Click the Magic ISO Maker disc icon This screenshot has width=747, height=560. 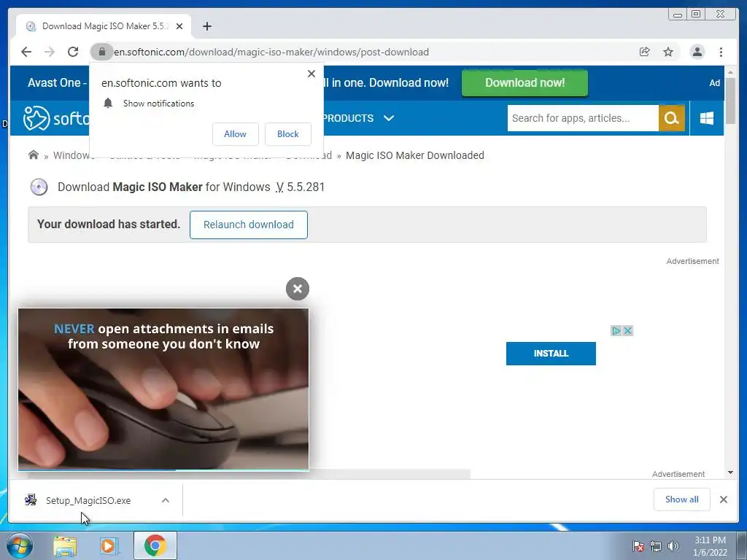(39, 187)
